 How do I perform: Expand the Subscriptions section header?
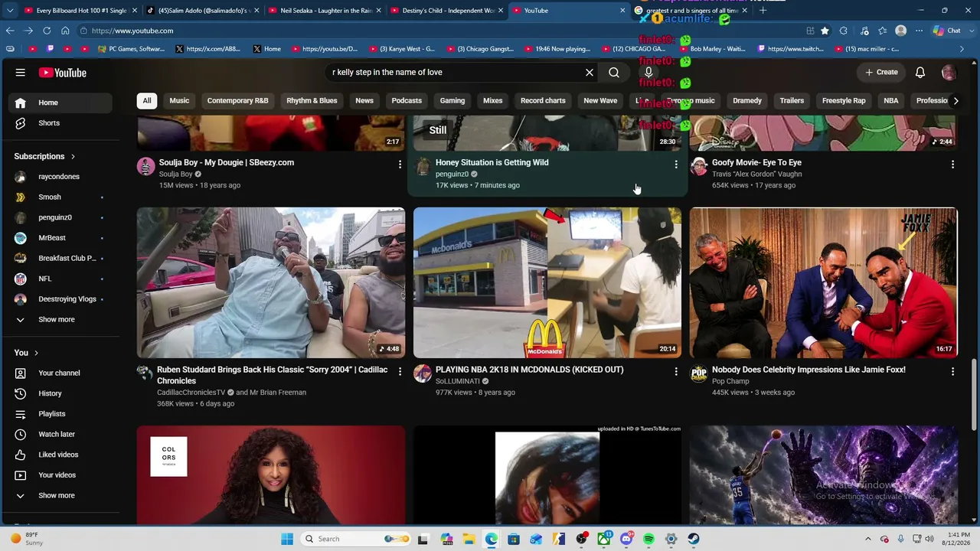point(44,156)
